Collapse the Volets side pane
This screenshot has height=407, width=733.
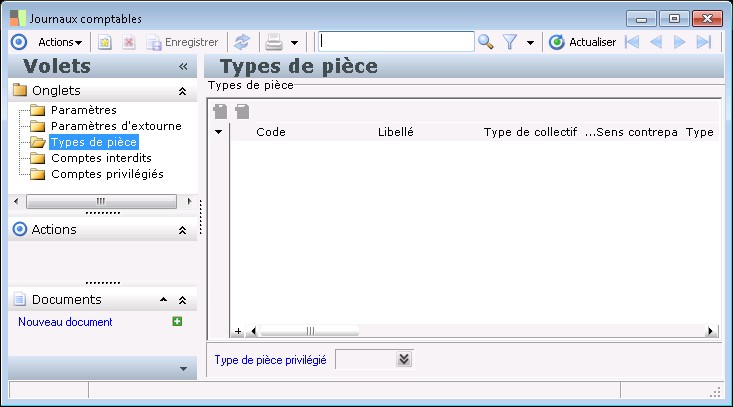coord(183,67)
